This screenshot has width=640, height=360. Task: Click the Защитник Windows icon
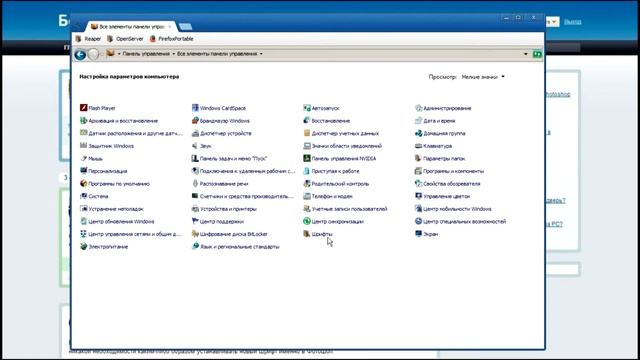tap(83, 146)
